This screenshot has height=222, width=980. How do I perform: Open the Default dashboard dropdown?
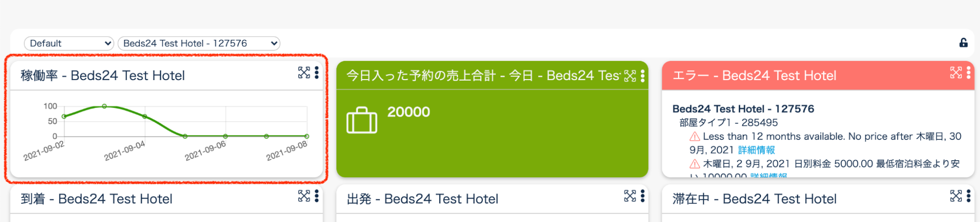point(69,43)
